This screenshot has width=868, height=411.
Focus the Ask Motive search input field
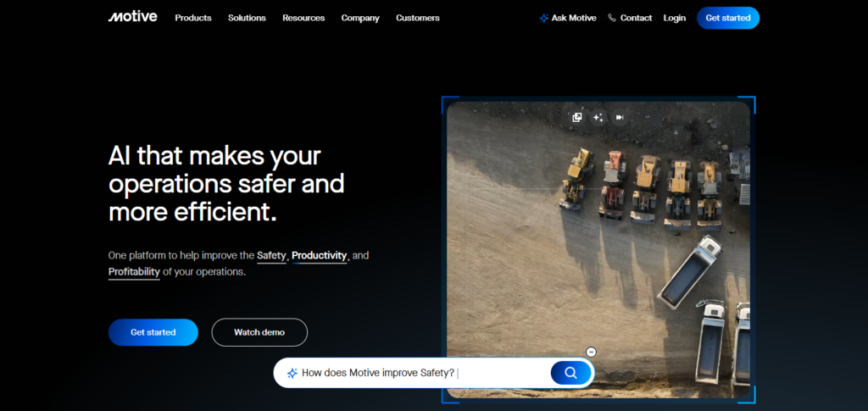[415, 373]
